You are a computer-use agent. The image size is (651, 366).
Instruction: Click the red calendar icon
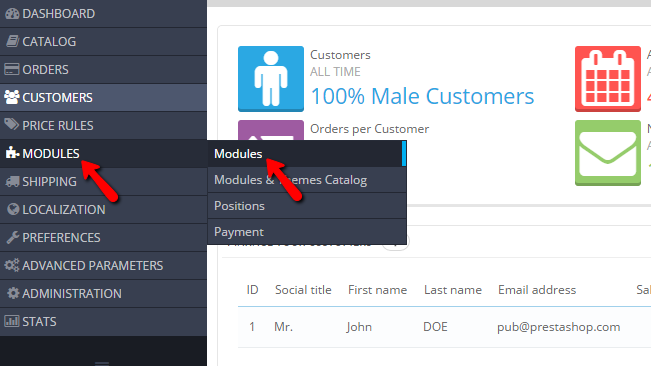click(x=608, y=78)
